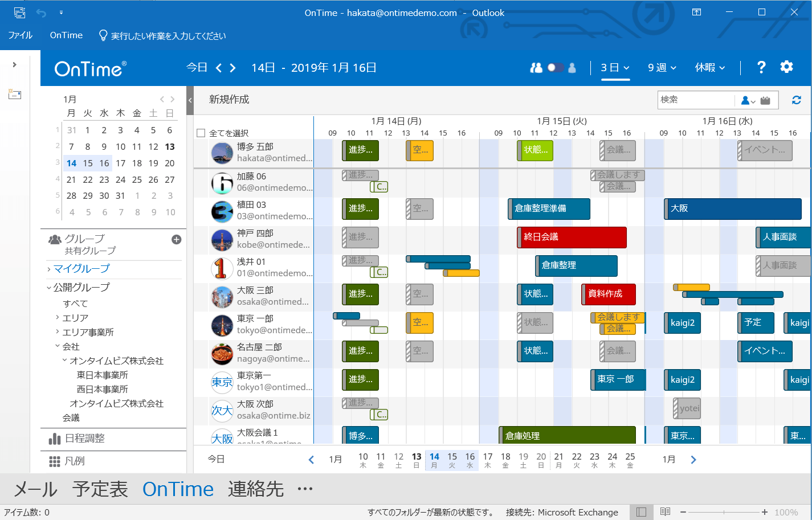Go to next date range arrow

click(232, 68)
